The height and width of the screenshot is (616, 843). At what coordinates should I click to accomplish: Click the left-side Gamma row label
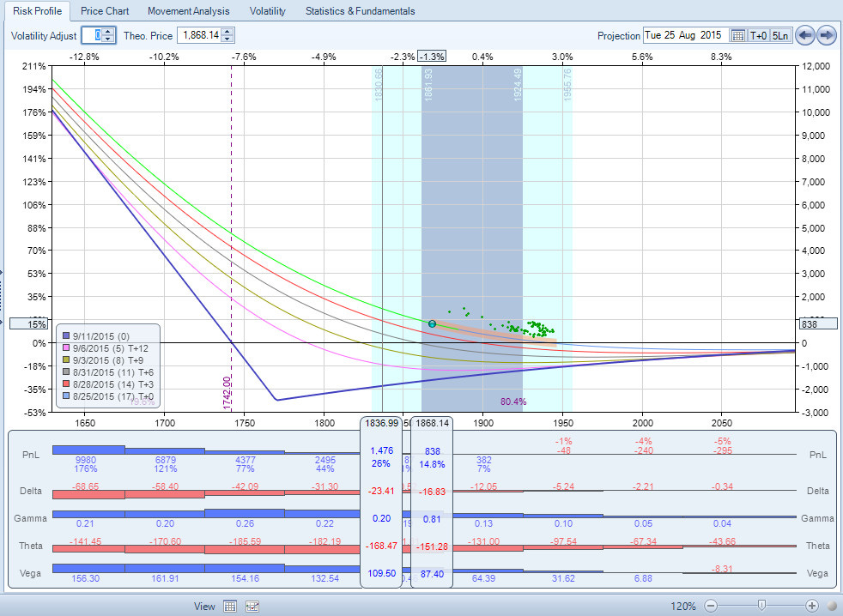[x=31, y=518]
